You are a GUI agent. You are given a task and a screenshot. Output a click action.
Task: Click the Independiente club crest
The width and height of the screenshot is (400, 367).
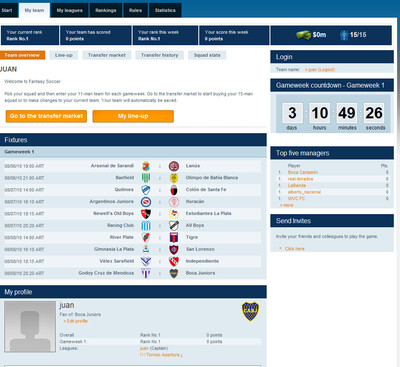coord(174,261)
